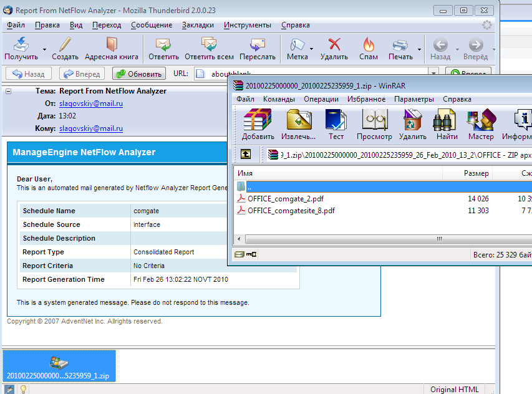
Task: Click WinRAR horizontal scrollbar left arrow
Action: click(x=239, y=239)
